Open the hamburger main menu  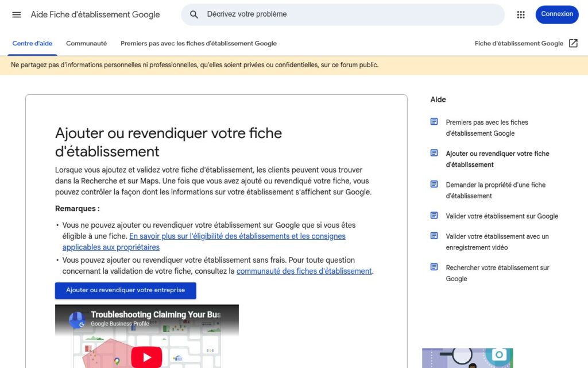tap(17, 14)
